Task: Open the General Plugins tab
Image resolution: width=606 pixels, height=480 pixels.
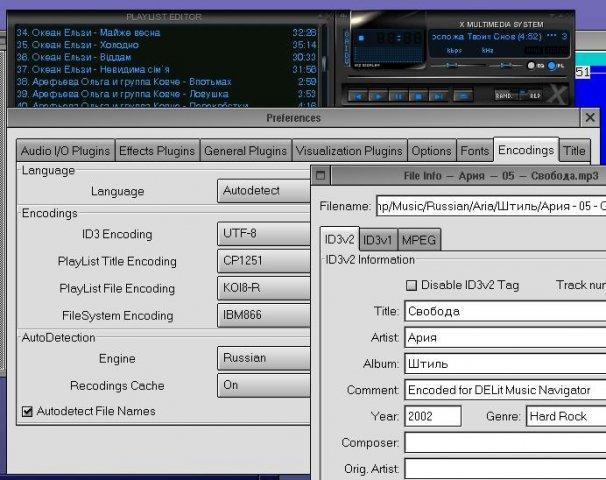Action: point(245,151)
